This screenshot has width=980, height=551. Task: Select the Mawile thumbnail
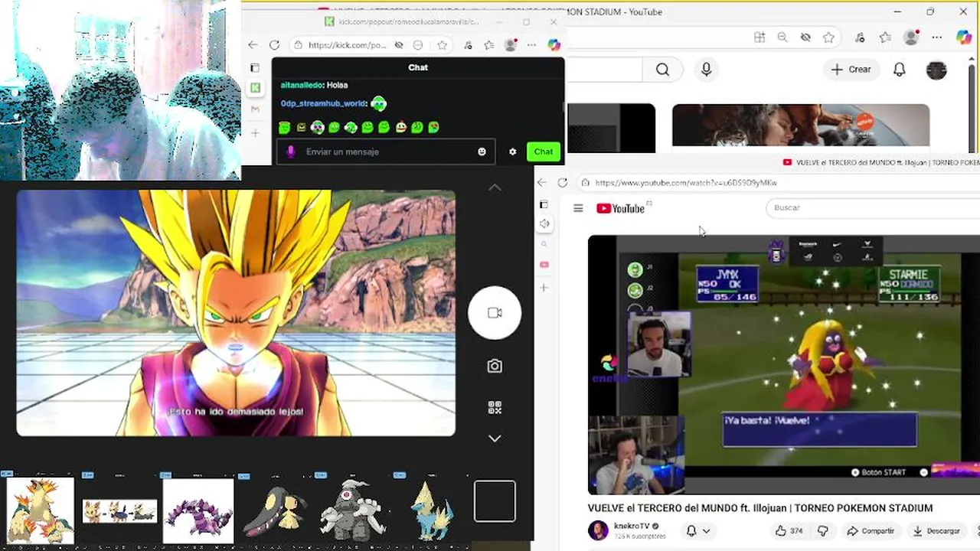click(x=275, y=510)
